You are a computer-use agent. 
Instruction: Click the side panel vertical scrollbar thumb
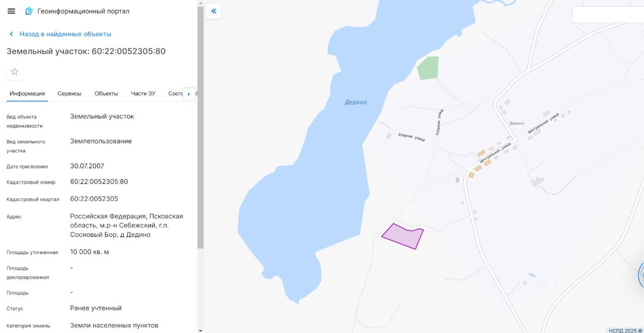pyautogui.click(x=200, y=127)
